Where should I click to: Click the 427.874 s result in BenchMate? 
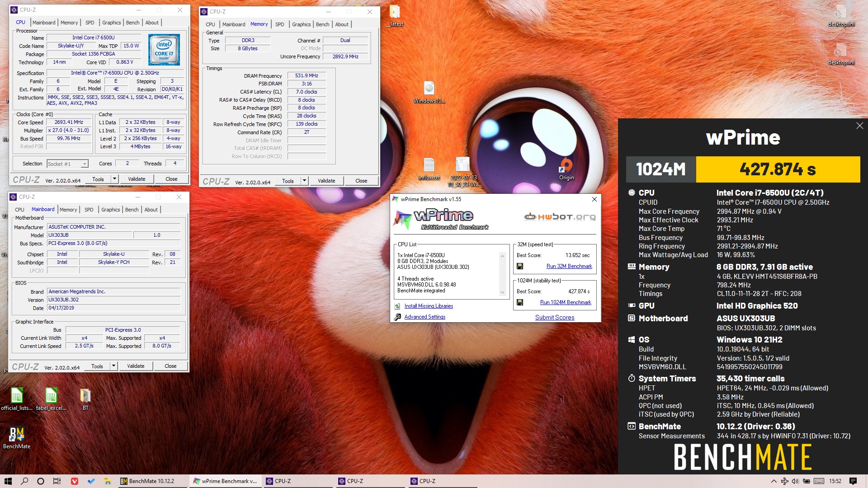tap(778, 169)
